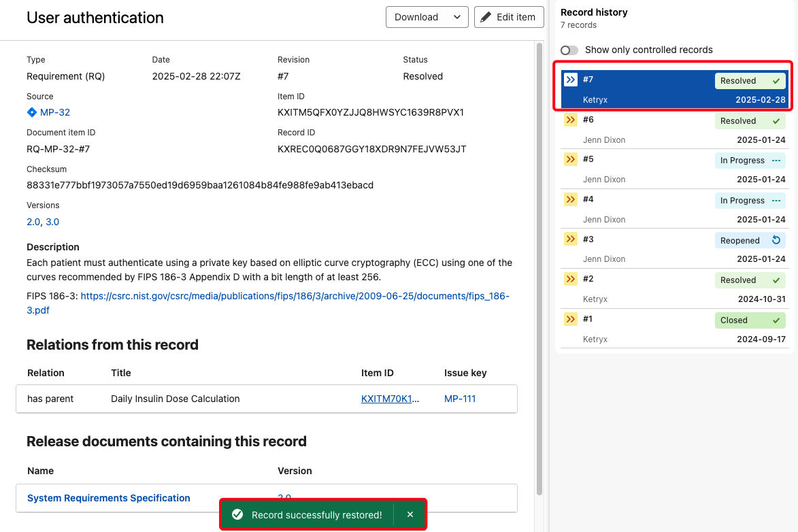Click the Resolved badge on record #2
Image resolution: width=798 pixels, height=532 pixels.
coord(750,280)
